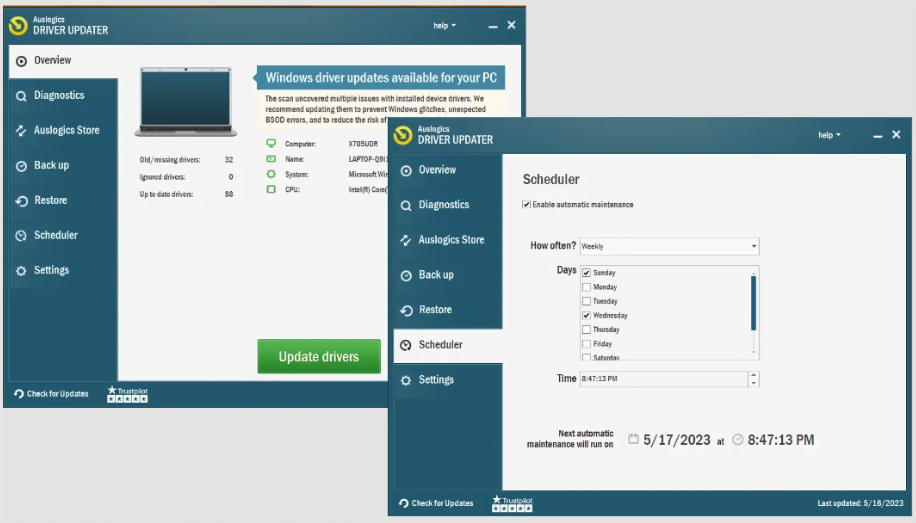Click the Up to date drivers value 88
Image resolution: width=916 pixels, height=523 pixels.
(x=229, y=194)
